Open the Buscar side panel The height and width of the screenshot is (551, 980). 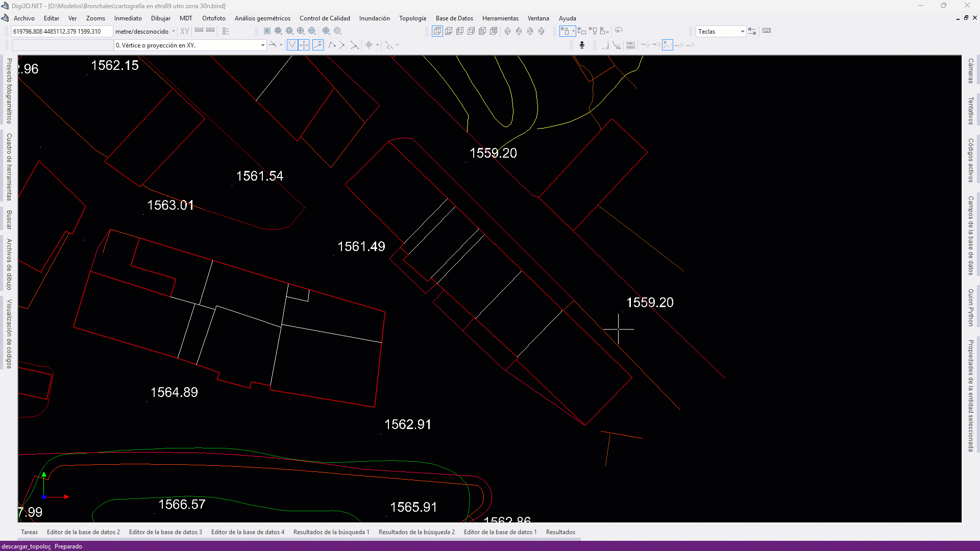coord(9,219)
